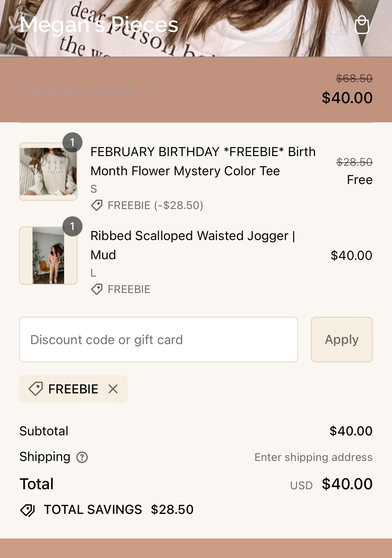Select the Subtotal $40.00 amount
392x558 pixels.
coord(351,431)
